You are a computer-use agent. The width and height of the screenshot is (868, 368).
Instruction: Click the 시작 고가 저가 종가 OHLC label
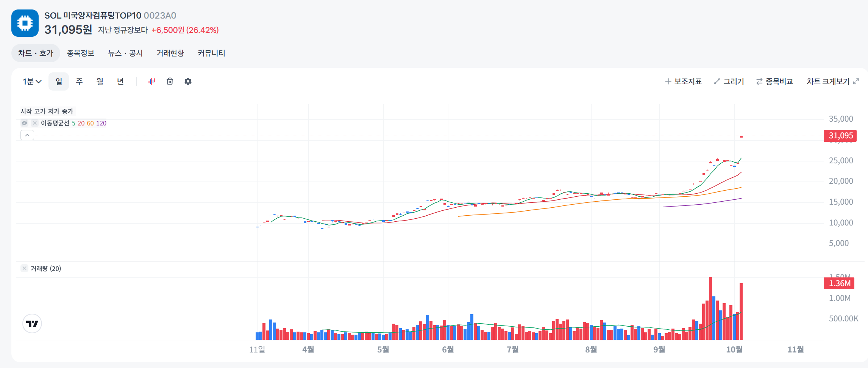coord(47,111)
